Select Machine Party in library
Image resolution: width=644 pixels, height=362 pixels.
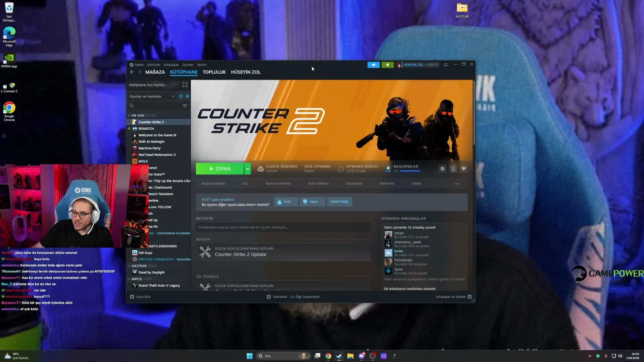click(159, 148)
